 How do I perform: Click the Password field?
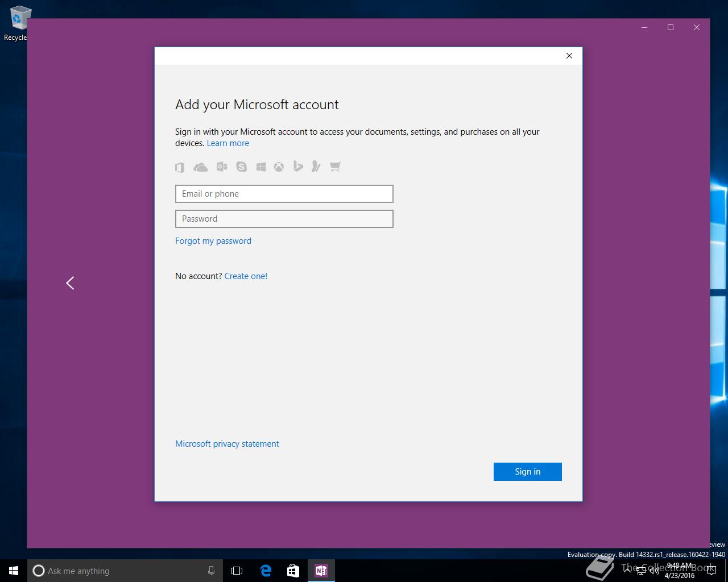click(284, 219)
